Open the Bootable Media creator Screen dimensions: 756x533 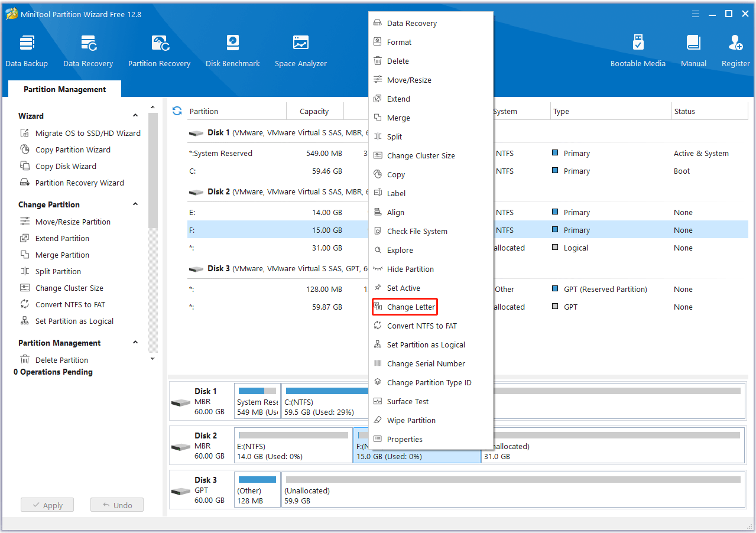pyautogui.click(x=638, y=50)
